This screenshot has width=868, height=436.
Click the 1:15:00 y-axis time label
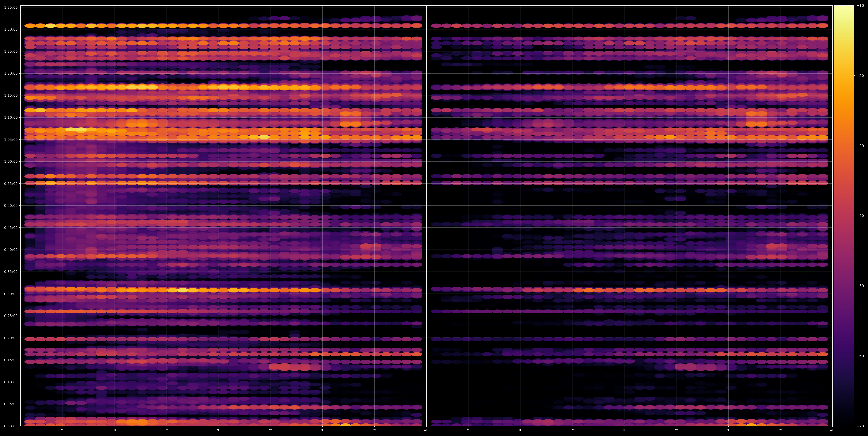click(x=11, y=95)
